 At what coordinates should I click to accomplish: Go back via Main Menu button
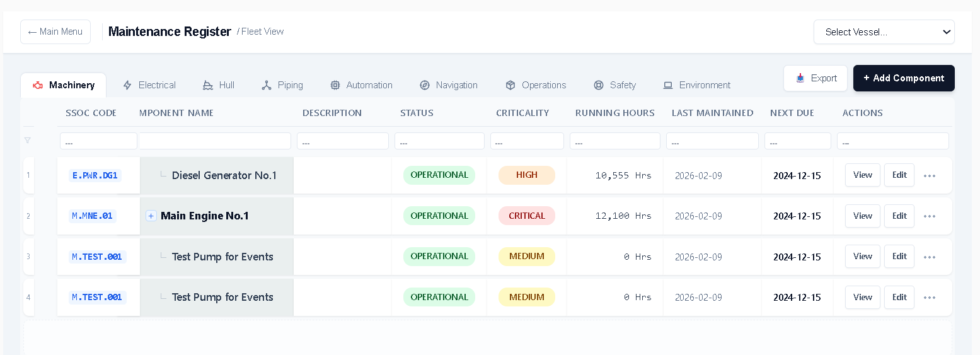click(x=55, y=32)
